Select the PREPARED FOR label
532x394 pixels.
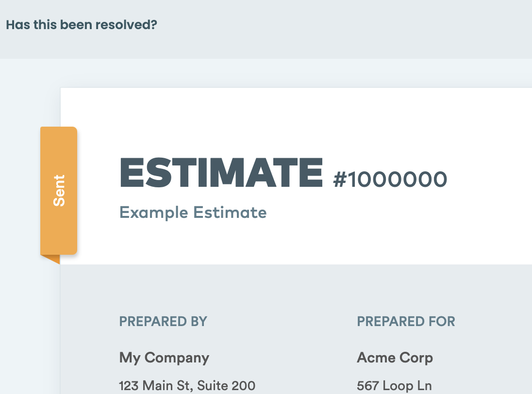click(406, 321)
